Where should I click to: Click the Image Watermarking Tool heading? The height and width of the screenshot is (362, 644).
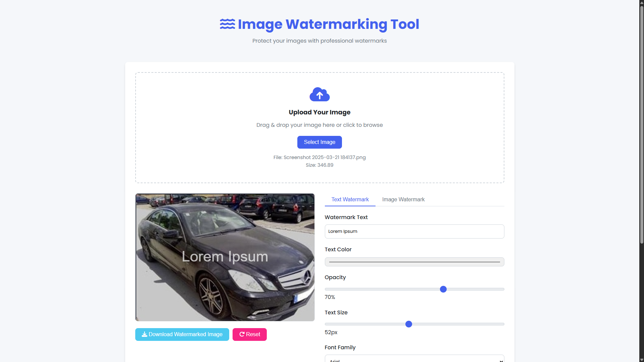coord(329,24)
